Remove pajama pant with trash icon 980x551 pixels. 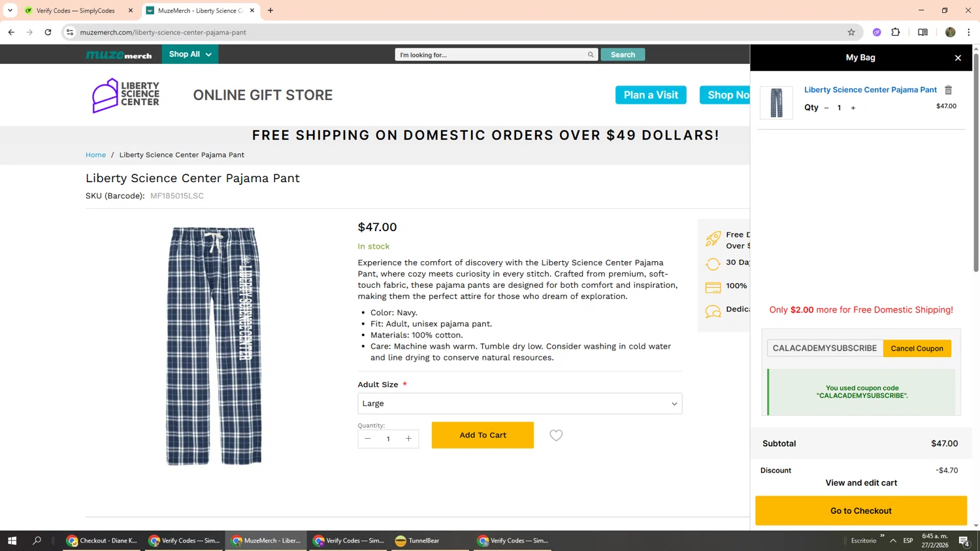pyautogui.click(x=949, y=90)
